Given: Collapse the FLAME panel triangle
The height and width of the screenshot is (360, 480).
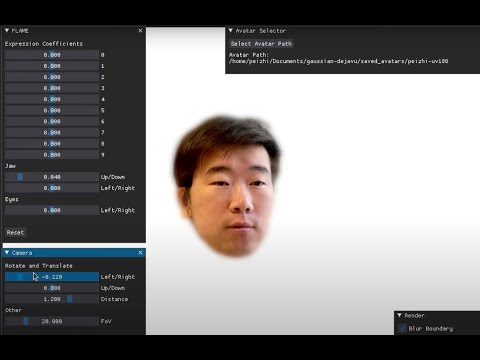Looking at the screenshot, I should pyautogui.click(x=7, y=31).
